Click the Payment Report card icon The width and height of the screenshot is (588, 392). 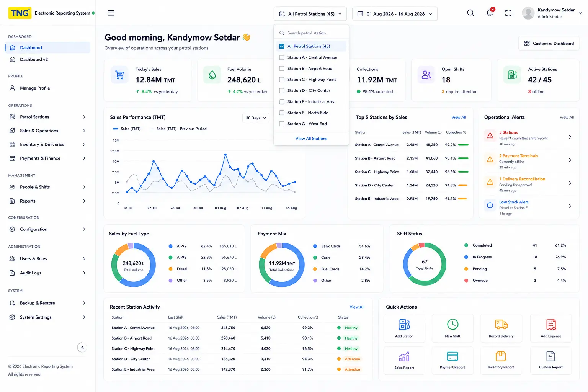(x=452, y=356)
